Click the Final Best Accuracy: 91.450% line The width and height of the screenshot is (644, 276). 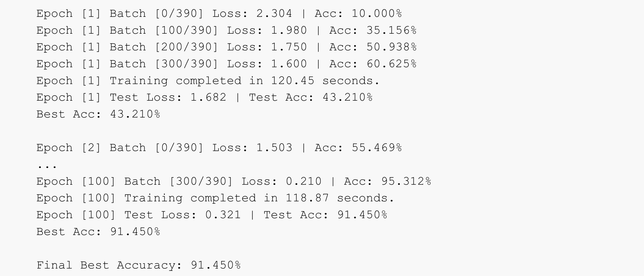point(138,265)
